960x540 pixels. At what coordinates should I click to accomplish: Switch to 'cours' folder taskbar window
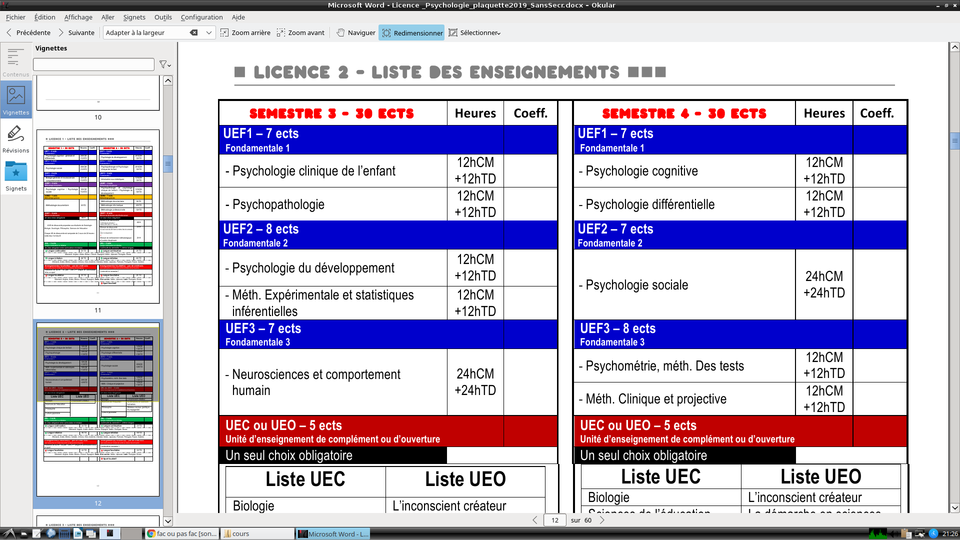[256, 533]
